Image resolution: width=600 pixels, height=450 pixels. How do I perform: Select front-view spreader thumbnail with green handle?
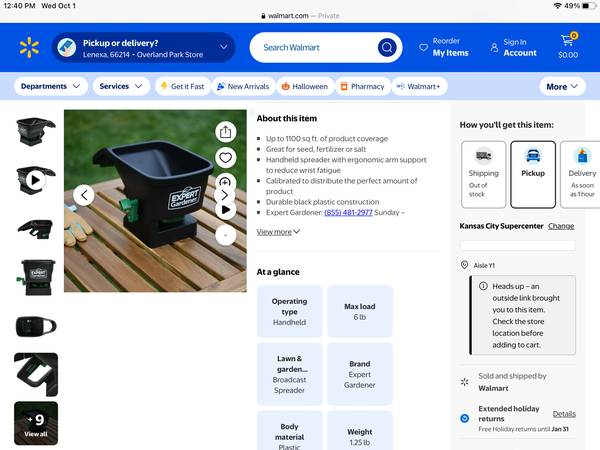pyautogui.click(x=36, y=277)
